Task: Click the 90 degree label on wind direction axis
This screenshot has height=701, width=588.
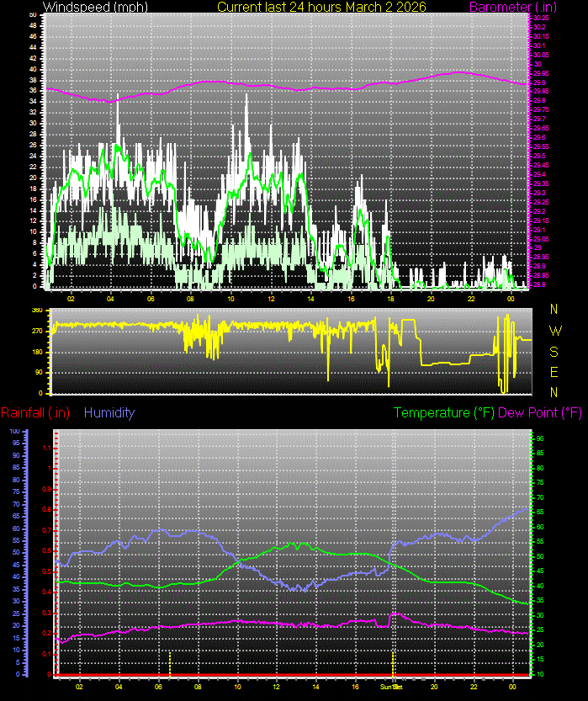Action: 38,372
